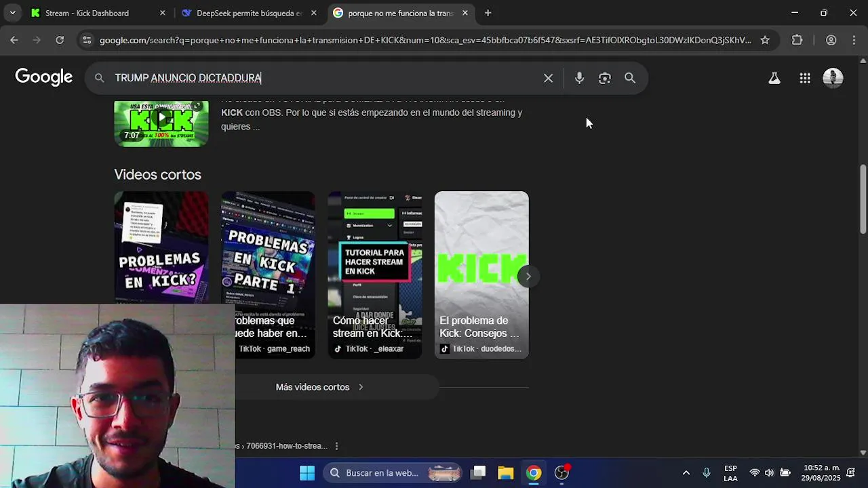
Task: Switch to the DeepSeek permite búsqueda tab
Action: coord(248,13)
